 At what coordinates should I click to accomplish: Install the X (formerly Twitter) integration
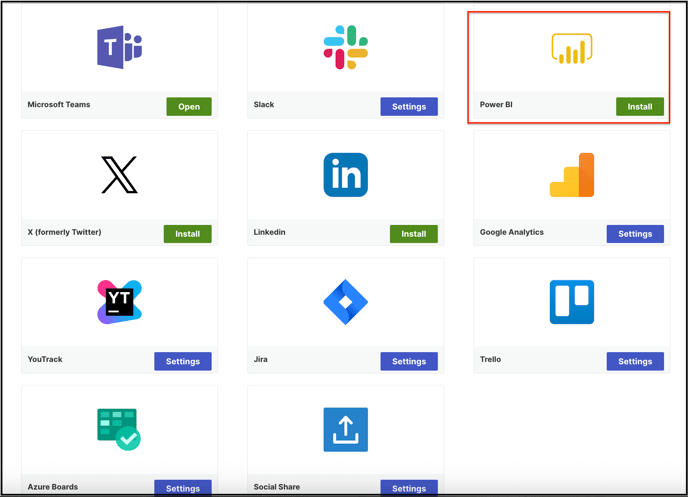tap(187, 234)
